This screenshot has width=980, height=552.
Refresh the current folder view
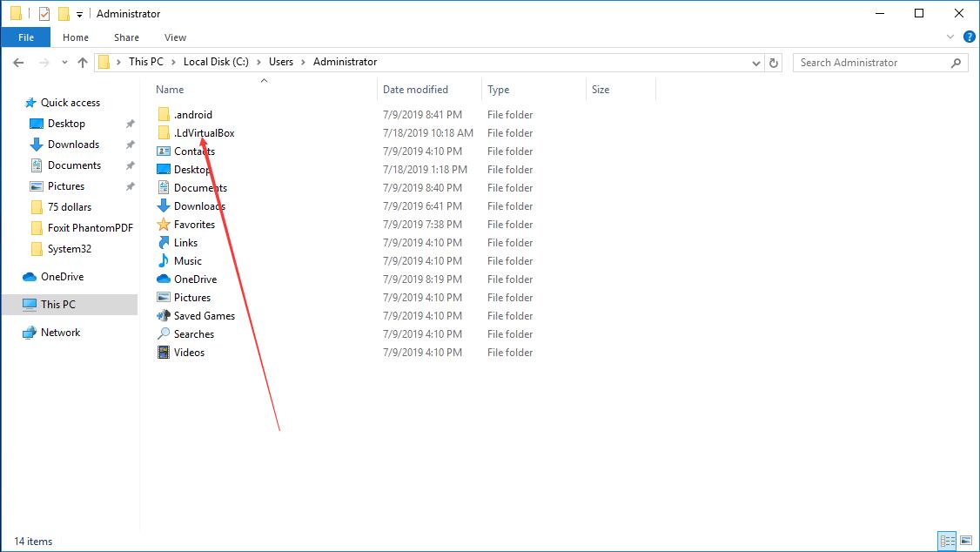[x=774, y=62]
